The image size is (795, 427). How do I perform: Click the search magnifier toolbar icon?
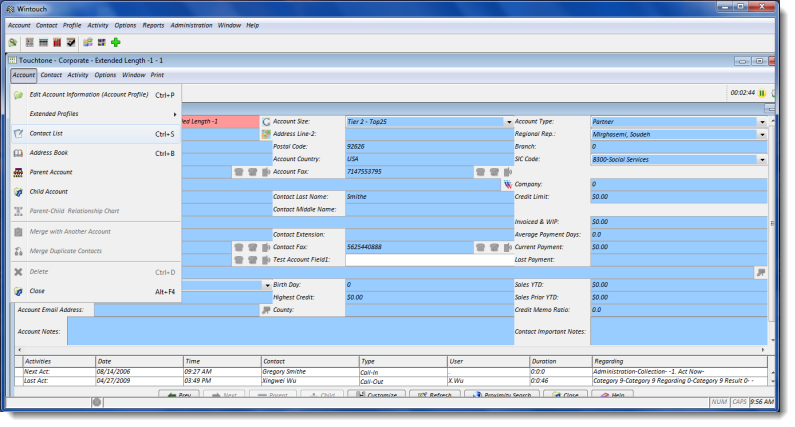pyautogui.click(x=13, y=43)
